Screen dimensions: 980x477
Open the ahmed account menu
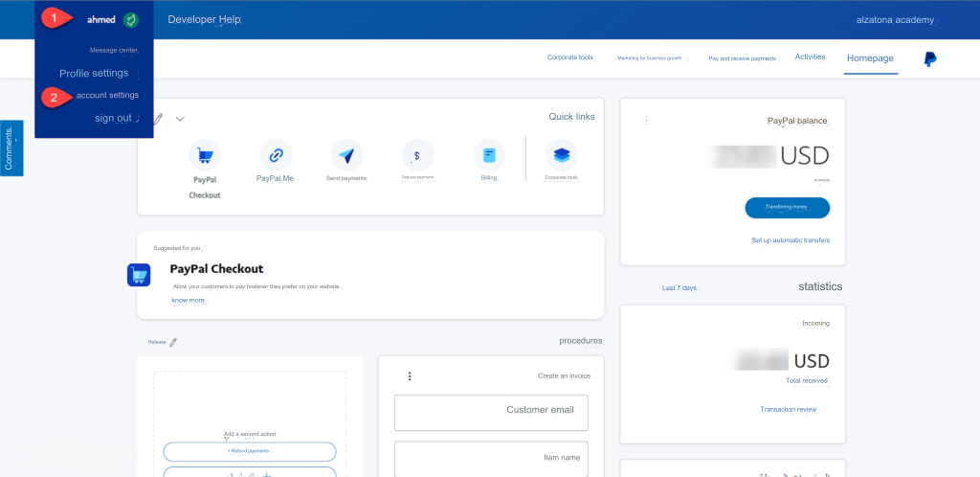pos(101,20)
